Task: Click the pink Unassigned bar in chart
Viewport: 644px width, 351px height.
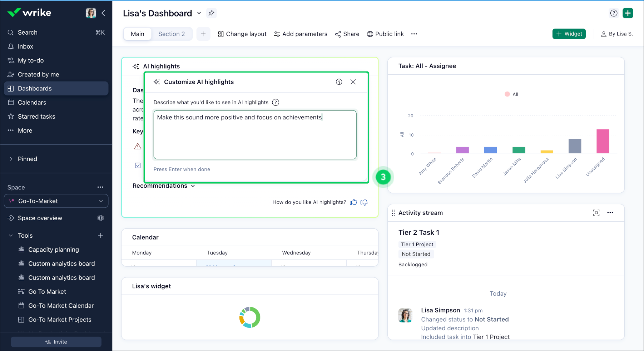Action: [x=603, y=142]
